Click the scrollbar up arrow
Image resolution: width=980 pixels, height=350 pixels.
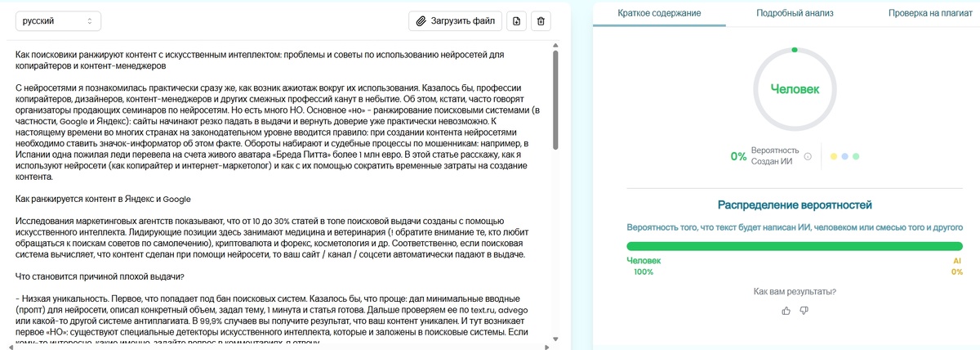(556, 44)
